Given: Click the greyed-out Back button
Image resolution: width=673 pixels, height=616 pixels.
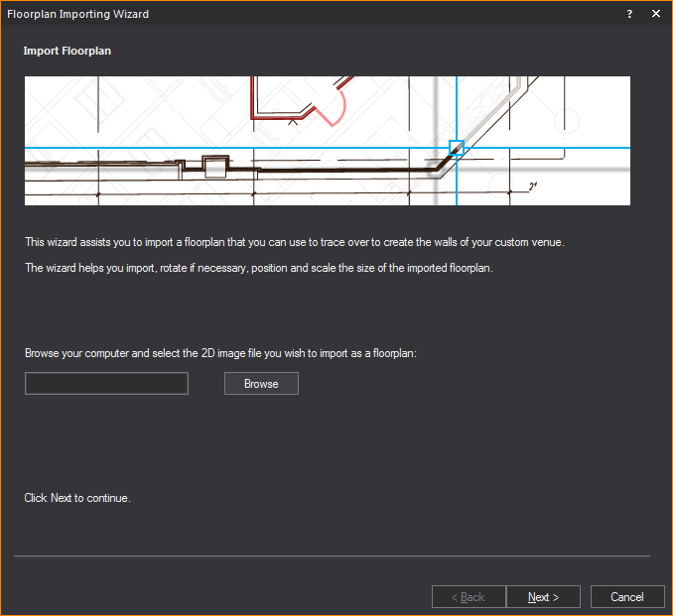Looking at the screenshot, I should point(469,597).
